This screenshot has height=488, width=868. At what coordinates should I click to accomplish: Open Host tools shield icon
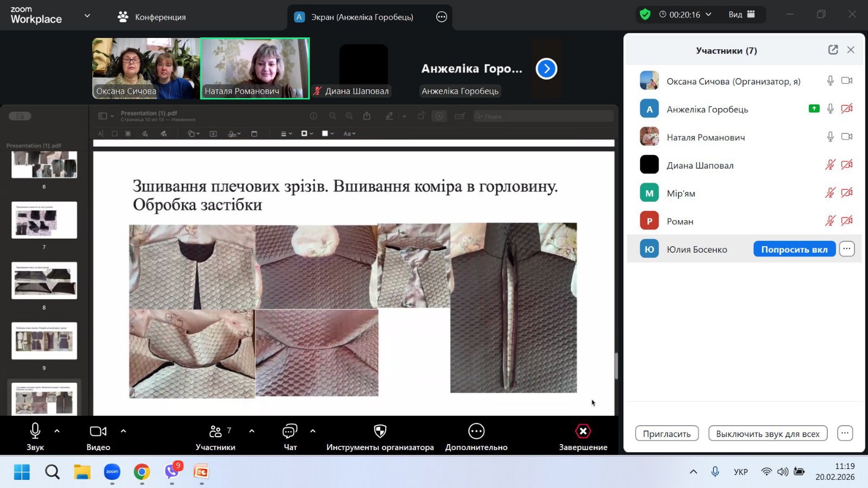(380, 432)
